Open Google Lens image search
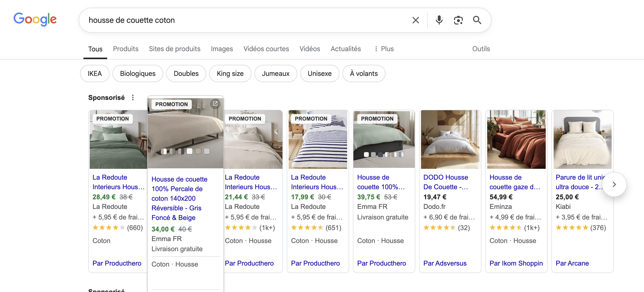Screen dimensions: 644x292 [x=458, y=20]
